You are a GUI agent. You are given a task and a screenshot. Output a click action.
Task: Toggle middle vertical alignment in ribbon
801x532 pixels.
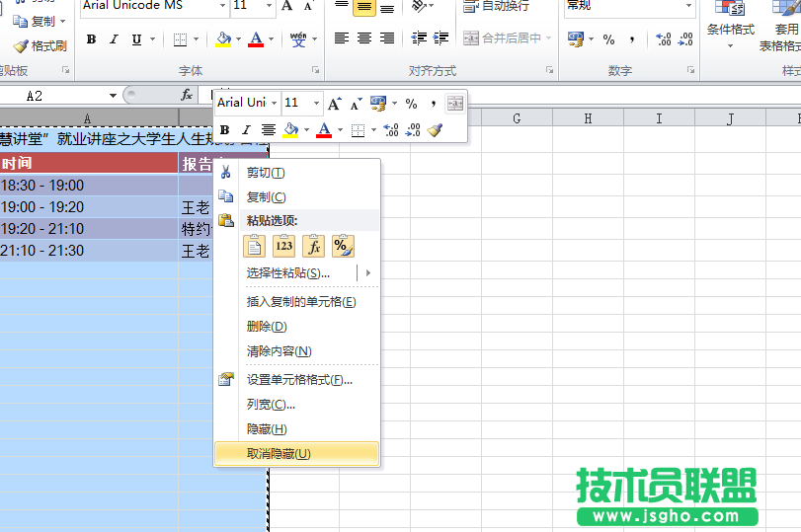click(x=364, y=7)
